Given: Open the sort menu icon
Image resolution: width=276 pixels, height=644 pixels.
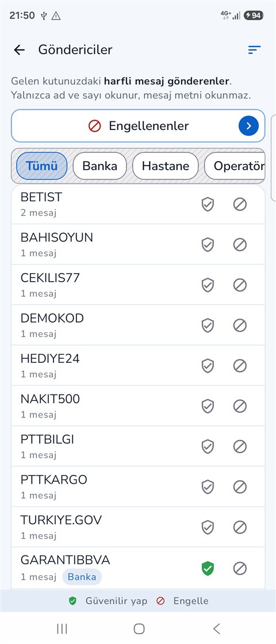Looking at the screenshot, I should point(254,50).
